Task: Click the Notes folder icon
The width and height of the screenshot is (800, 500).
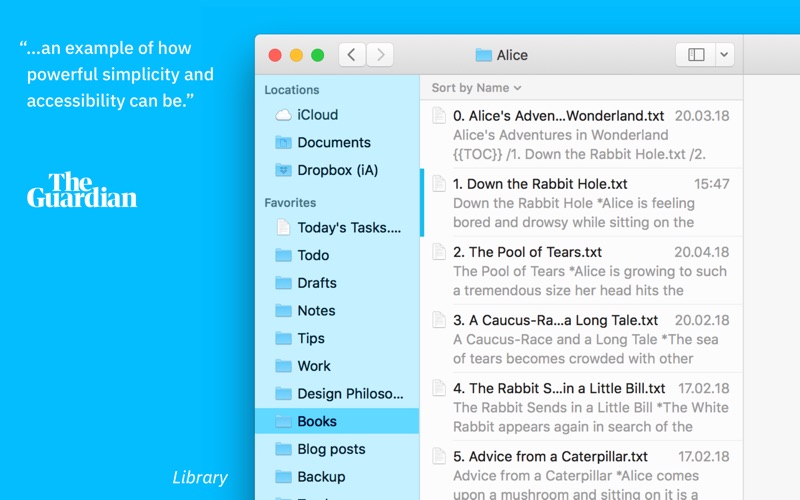Action: point(283,310)
